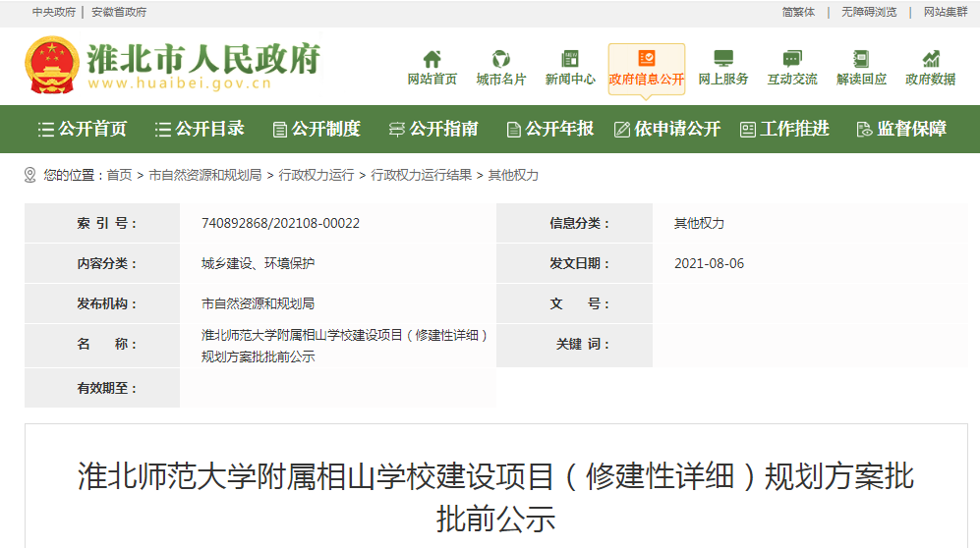
Task: Click the www.huaibei.gov.cn URL text
Action: (x=180, y=83)
